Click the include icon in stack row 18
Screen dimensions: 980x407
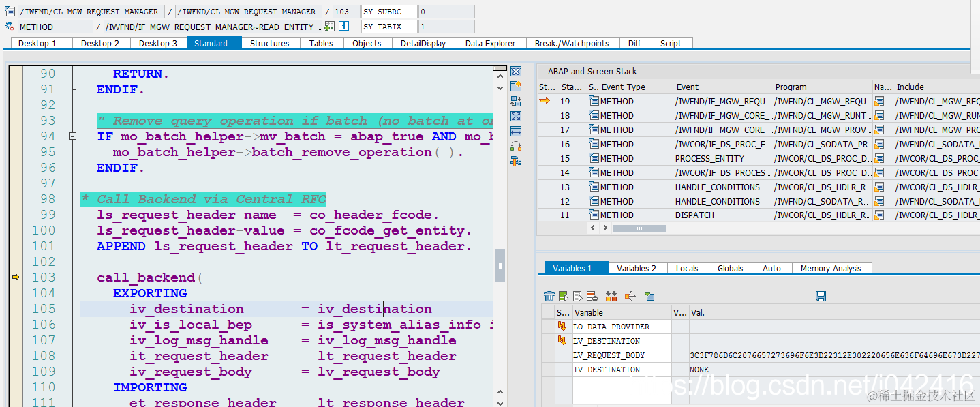pyautogui.click(x=880, y=115)
